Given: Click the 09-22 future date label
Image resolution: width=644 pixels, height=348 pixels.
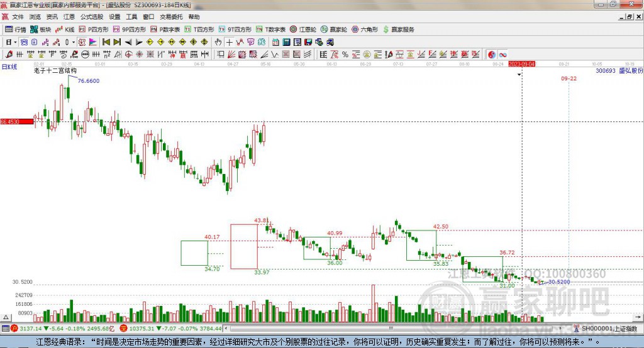Looking at the screenshot, I should pos(569,79).
